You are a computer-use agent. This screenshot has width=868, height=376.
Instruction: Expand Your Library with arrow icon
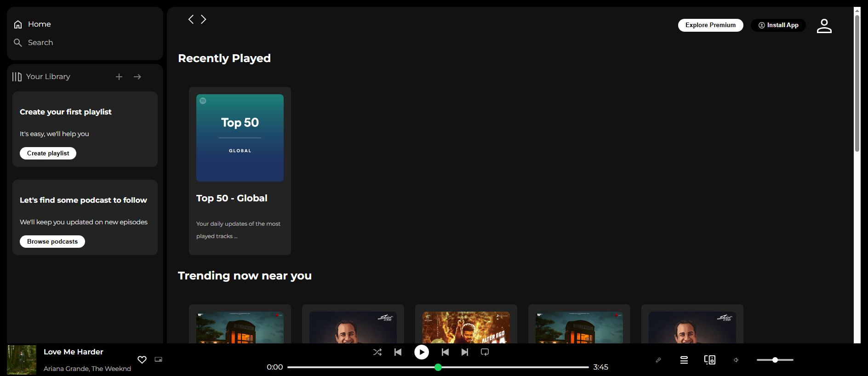137,77
